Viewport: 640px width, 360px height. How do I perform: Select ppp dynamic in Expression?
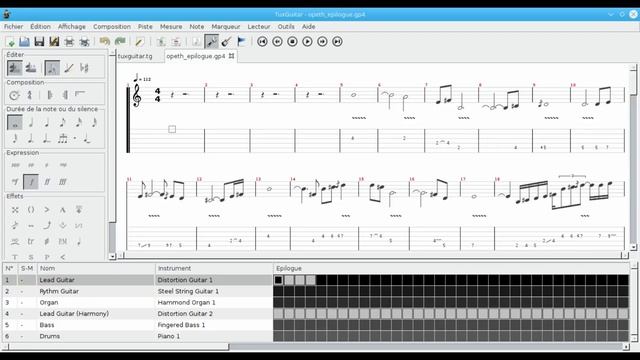[x=15, y=165]
